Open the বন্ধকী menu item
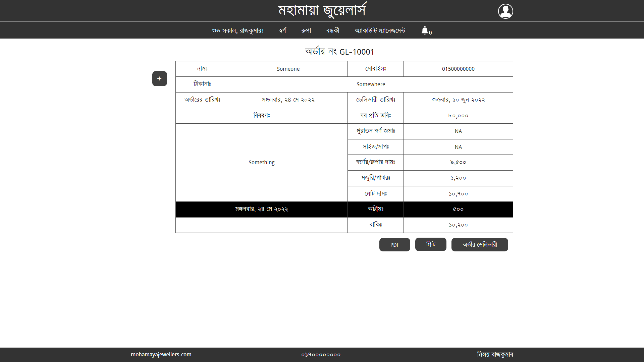The height and width of the screenshot is (362, 644). (333, 31)
